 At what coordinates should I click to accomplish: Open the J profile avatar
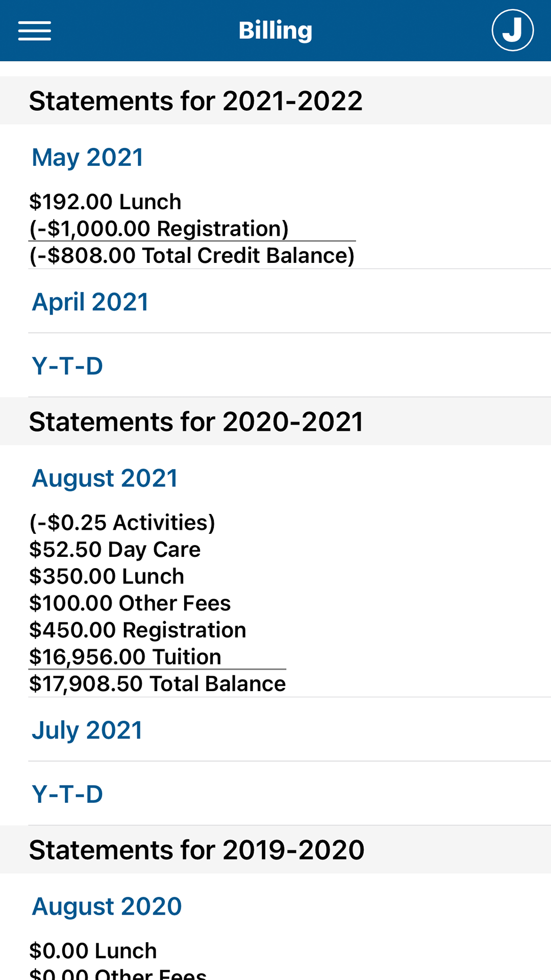(x=512, y=31)
